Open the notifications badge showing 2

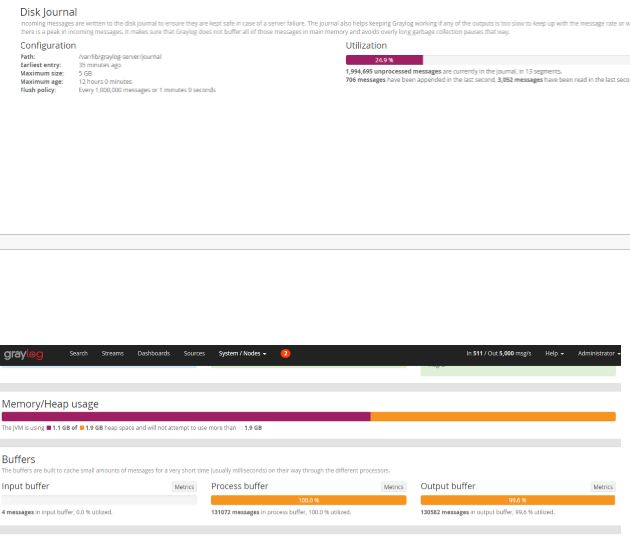coord(285,354)
